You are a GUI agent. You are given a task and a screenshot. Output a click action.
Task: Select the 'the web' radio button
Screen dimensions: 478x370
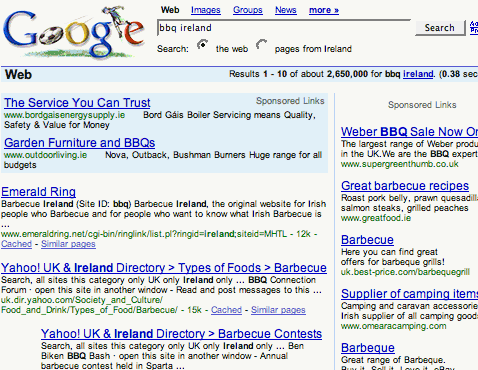click(x=202, y=44)
